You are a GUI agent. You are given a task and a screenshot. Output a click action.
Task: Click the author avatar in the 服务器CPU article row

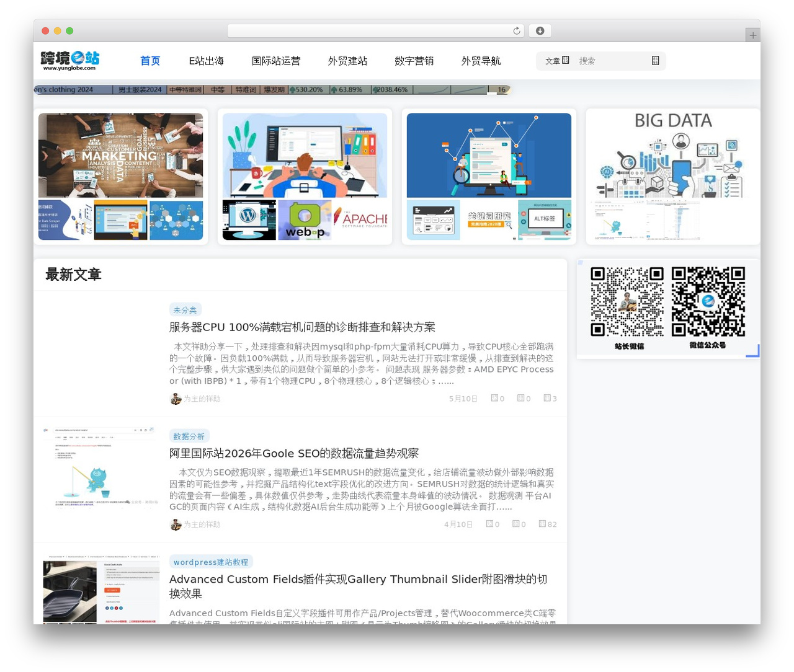click(176, 399)
